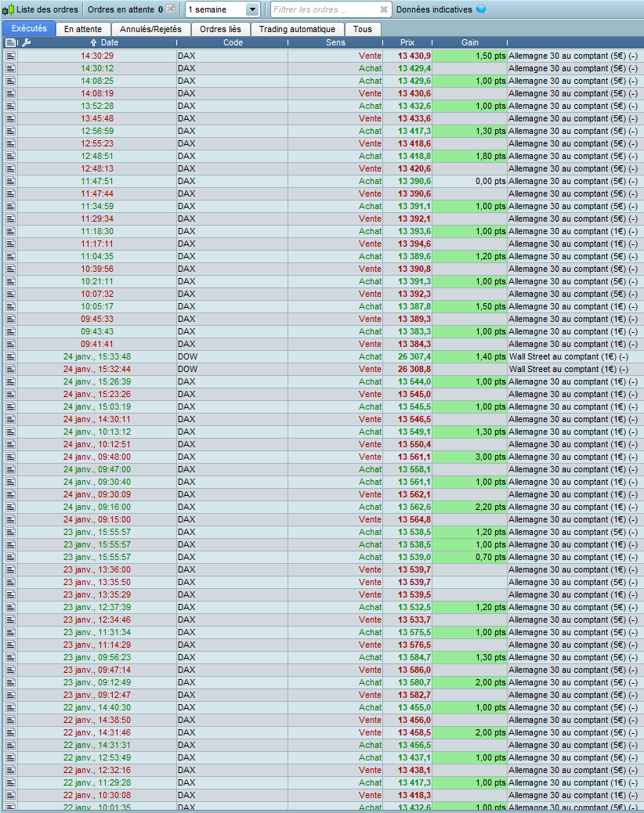Image resolution: width=644 pixels, height=813 pixels.
Task: Click the date cell 24 janv., 10:13:12
Action: [97, 432]
